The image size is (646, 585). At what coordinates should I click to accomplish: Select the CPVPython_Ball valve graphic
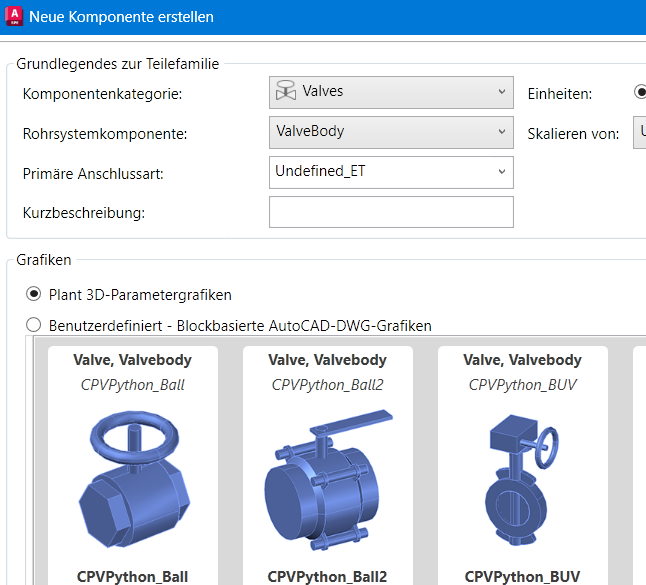(132, 470)
